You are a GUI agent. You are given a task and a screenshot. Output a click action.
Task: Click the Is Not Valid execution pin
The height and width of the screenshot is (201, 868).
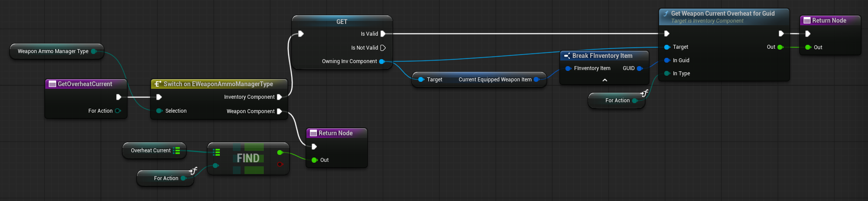383,48
